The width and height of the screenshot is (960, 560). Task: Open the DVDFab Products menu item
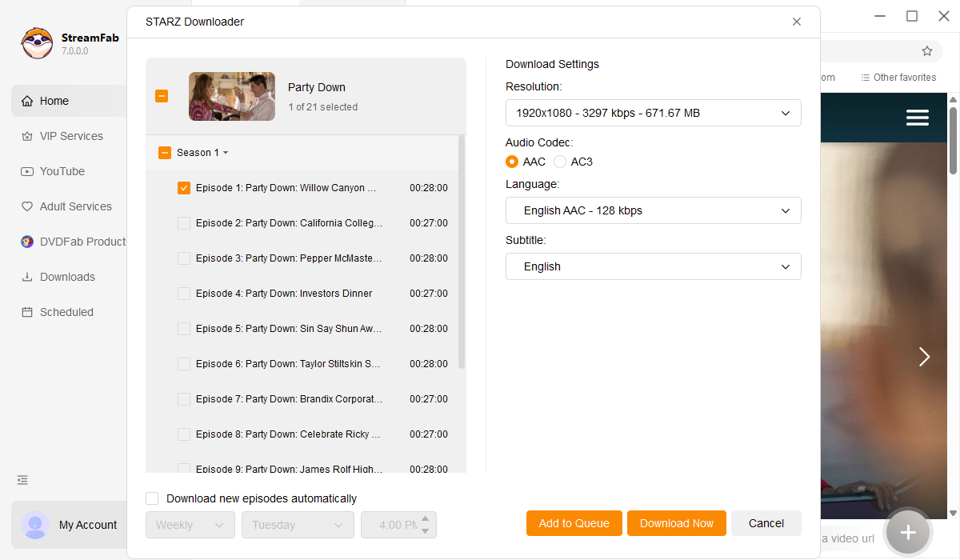point(82,242)
